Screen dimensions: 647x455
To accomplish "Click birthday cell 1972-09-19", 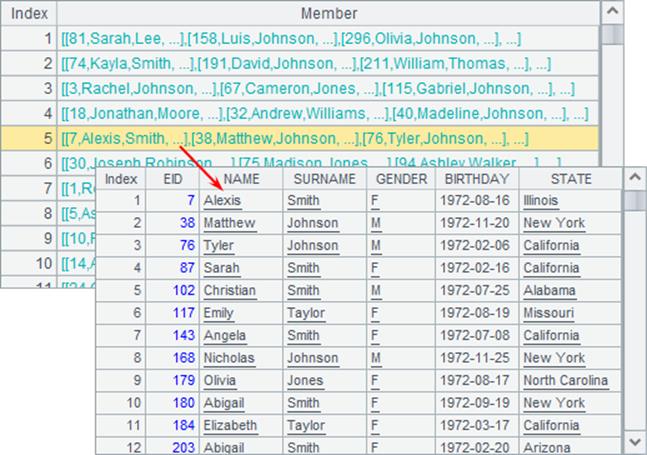I will point(475,403).
